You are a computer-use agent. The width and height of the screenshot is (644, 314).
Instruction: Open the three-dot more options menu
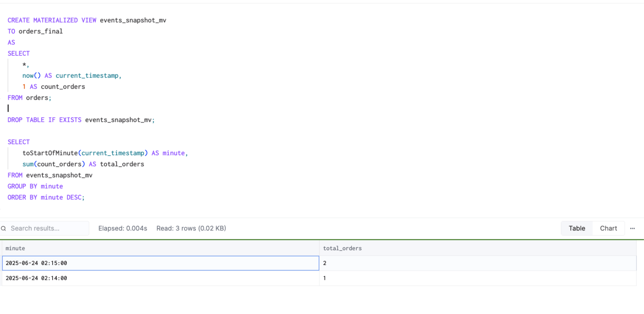tap(632, 228)
